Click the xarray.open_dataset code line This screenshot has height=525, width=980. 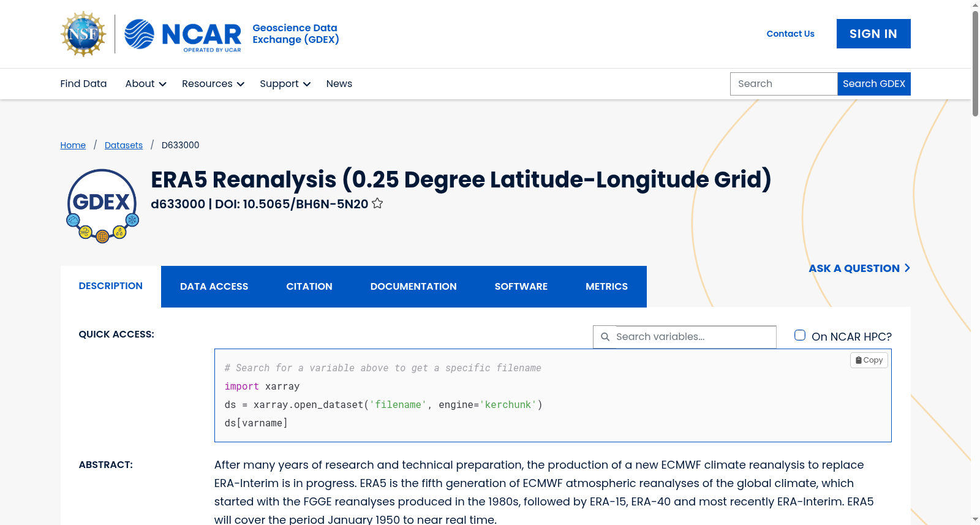(x=383, y=405)
